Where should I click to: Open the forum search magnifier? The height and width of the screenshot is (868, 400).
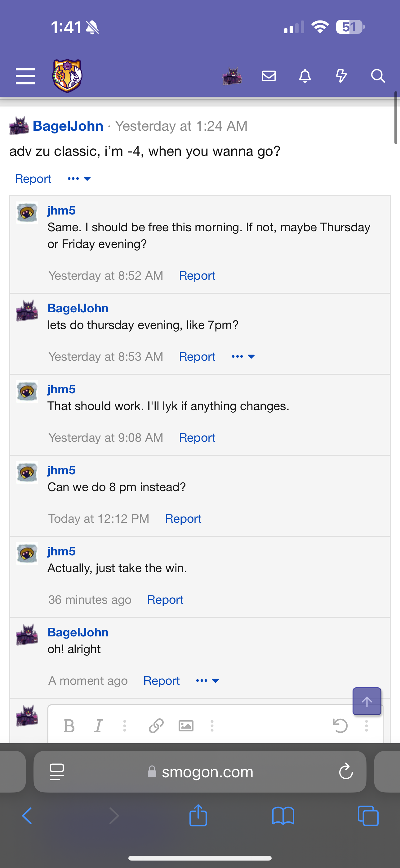point(378,76)
